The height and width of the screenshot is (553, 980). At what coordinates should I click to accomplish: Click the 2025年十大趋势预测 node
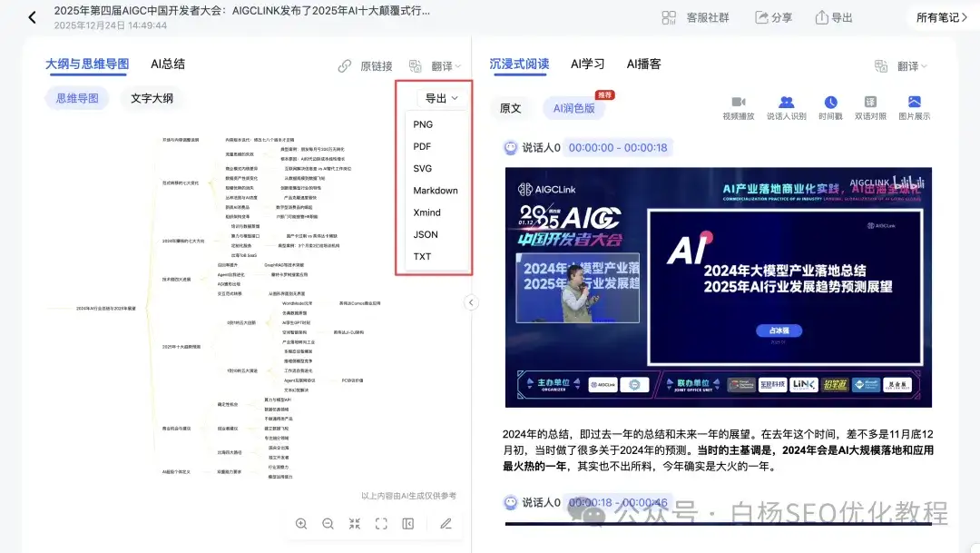tap(181, 347)
